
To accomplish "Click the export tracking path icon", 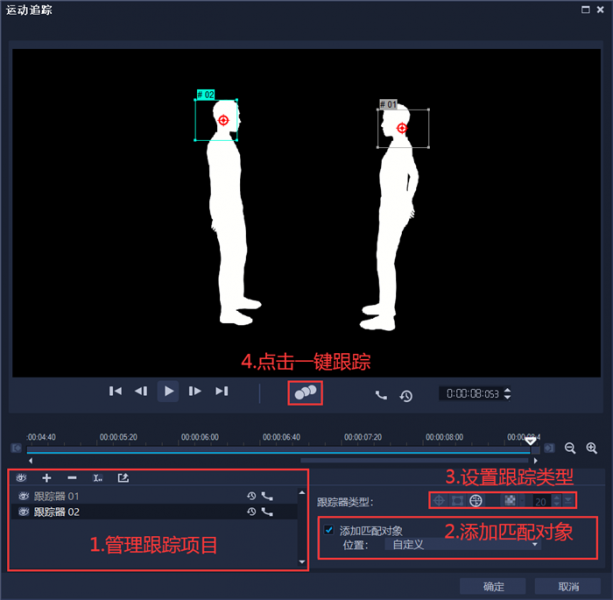I will tap(123, 478).
